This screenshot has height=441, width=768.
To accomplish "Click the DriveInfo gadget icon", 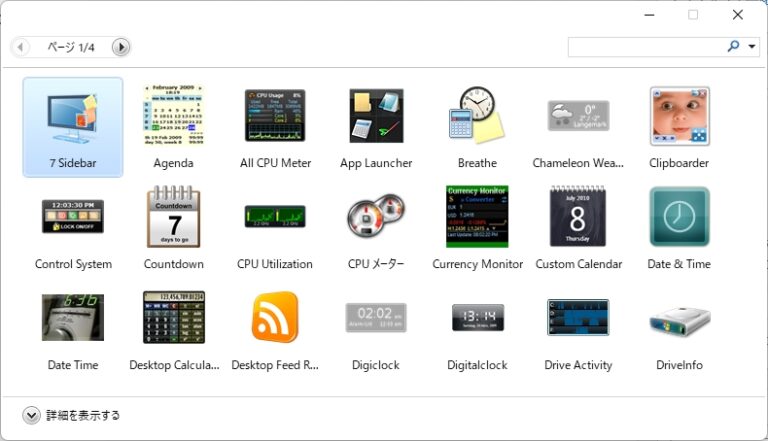I will (679, 318).
